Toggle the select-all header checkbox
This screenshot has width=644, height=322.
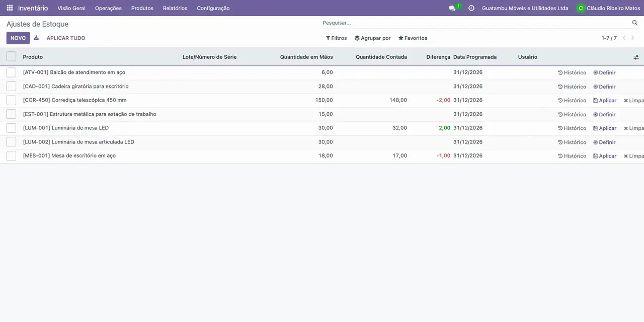(11, 57)
